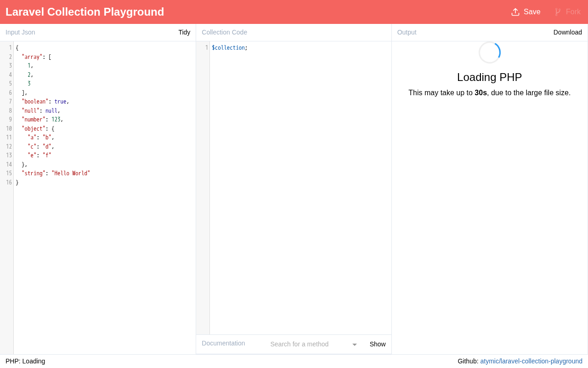
Task: Click the Fork branch icon
Action: click(558, 12)
